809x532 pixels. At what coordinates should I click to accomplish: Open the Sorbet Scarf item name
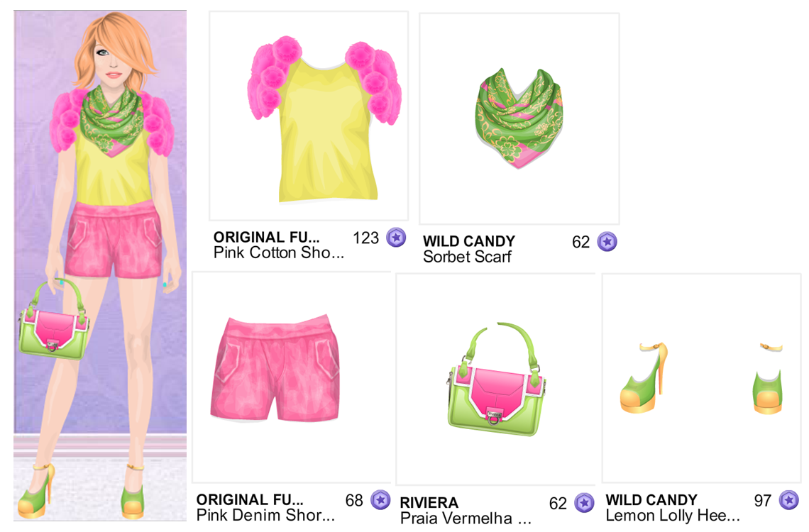[x=467, y=257]
